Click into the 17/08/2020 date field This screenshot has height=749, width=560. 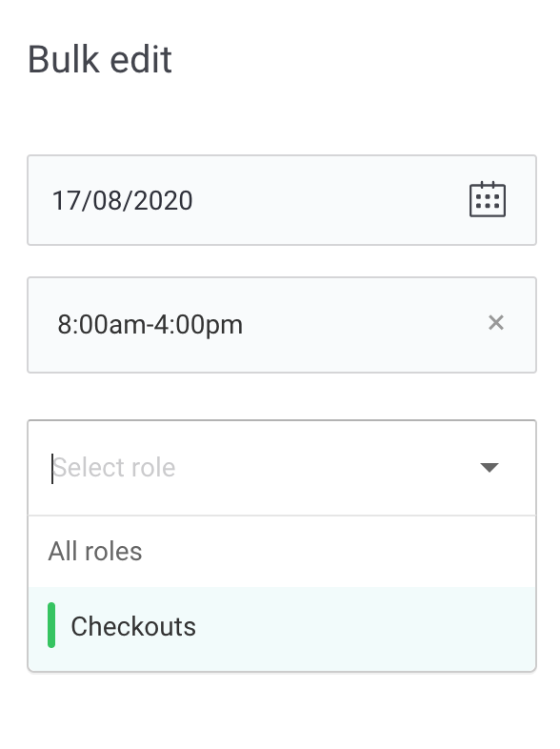click(x=282, y=200)
